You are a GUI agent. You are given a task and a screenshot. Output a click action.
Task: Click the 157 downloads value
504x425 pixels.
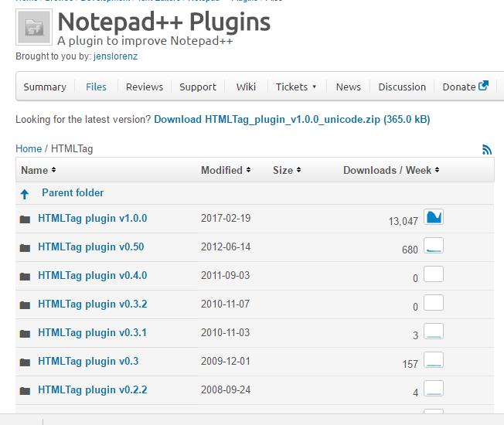(x=410, y=364)
